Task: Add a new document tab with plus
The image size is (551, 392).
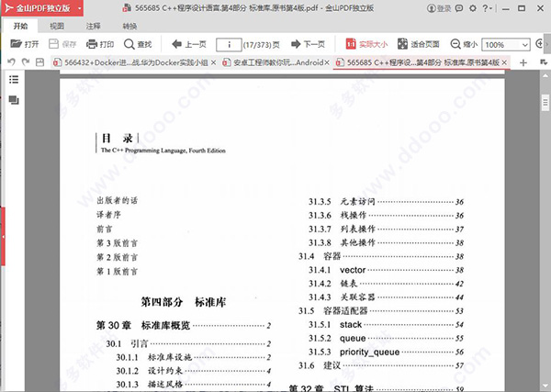Action: coord(523,62)
